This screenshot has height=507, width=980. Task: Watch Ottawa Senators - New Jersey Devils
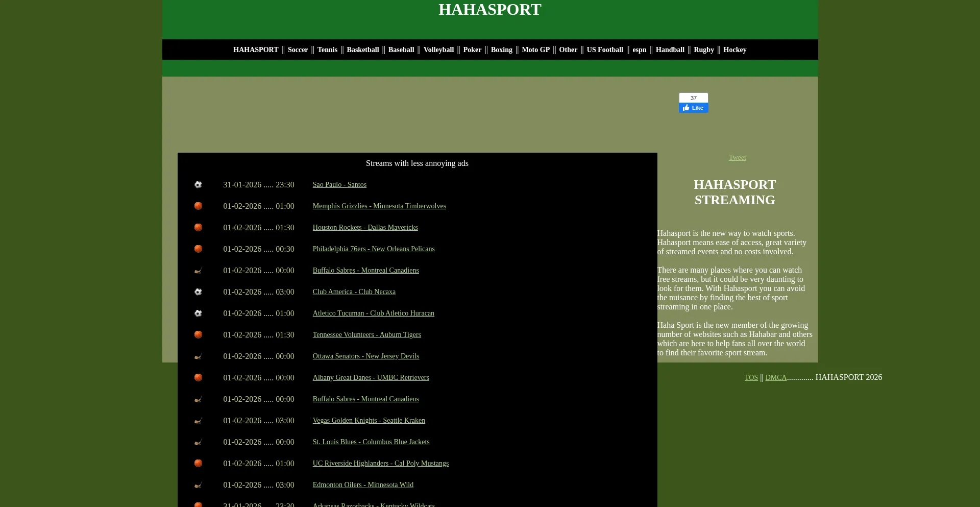(366, 356)
